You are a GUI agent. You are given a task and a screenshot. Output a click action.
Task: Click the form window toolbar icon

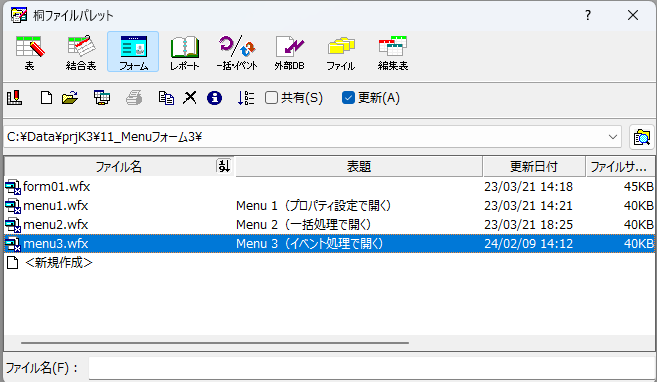tap(102, 98)
